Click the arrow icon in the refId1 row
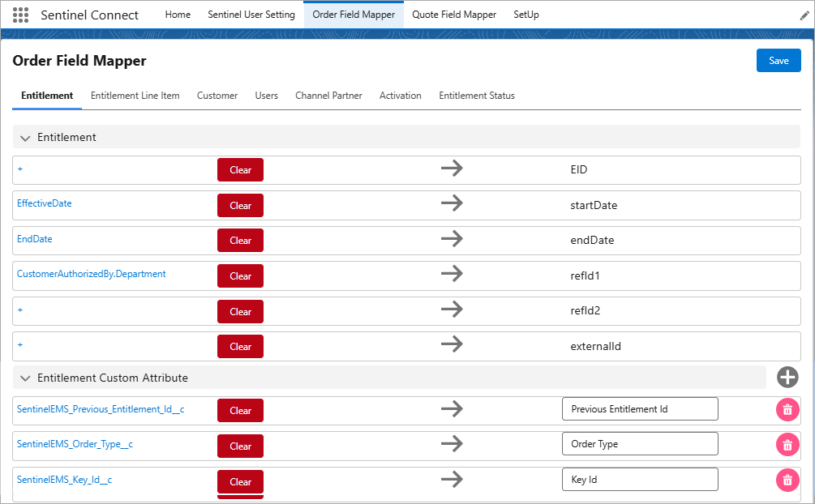The height and width of the screenshot is (504, 815). tap(452, 275)
